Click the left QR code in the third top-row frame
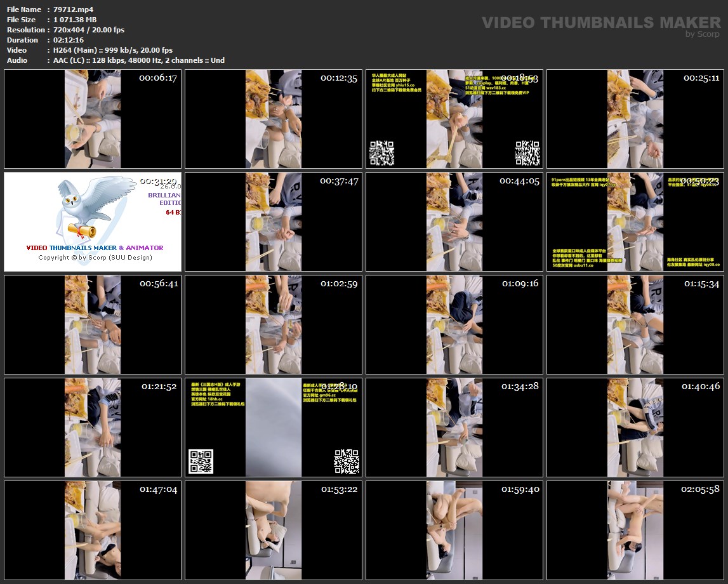This screenshot has width=728, height=584. pos(381,153)
